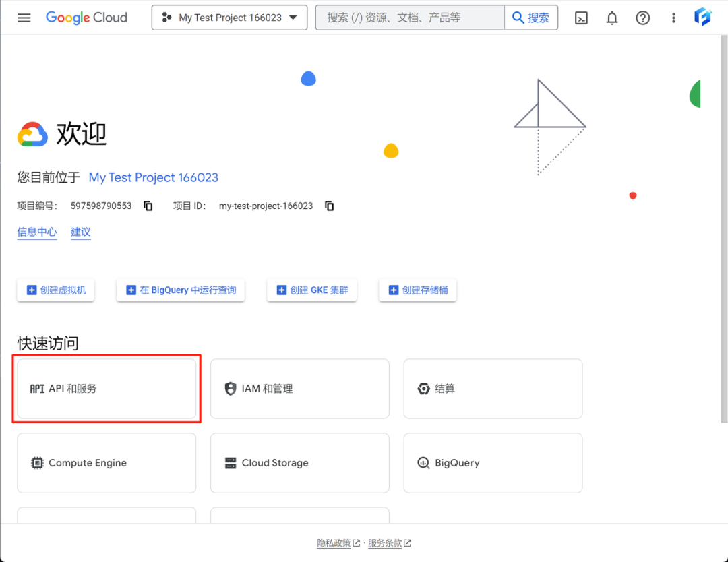Click the Google Cloud cloud logo beside 欢迎
The image size is (728, 562).
[32, 134]
